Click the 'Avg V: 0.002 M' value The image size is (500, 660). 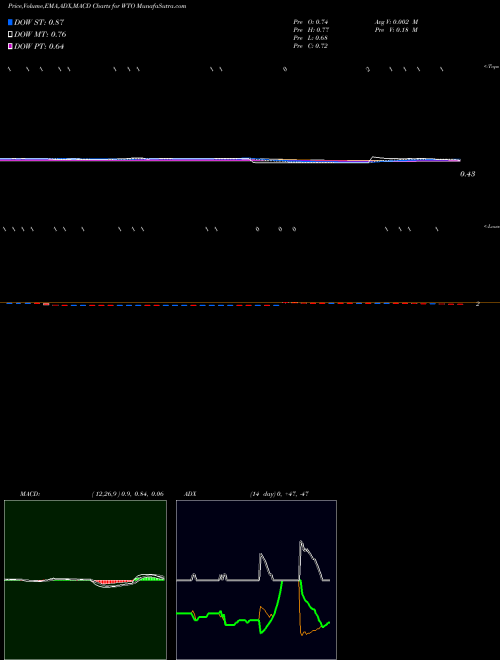click(x=397, y=22)
